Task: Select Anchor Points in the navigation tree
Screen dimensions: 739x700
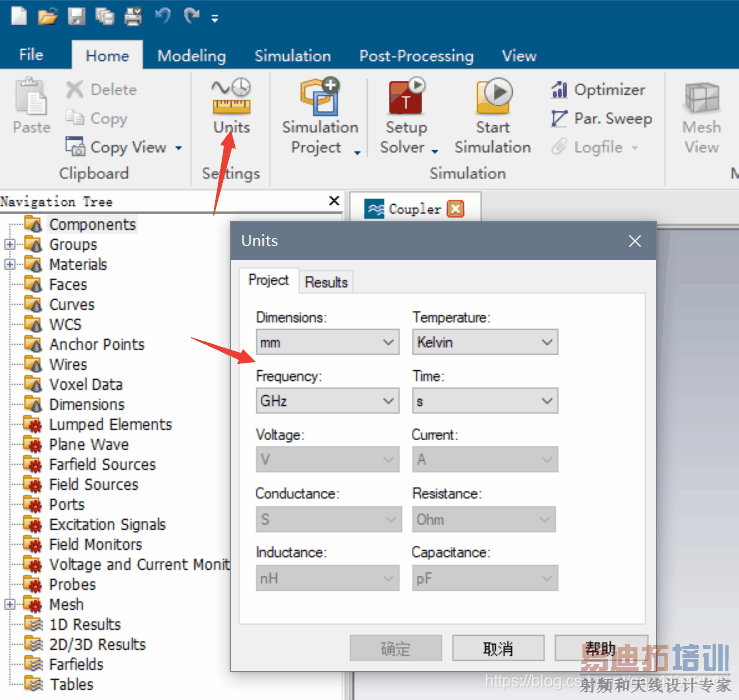Action: pos(97,344)
